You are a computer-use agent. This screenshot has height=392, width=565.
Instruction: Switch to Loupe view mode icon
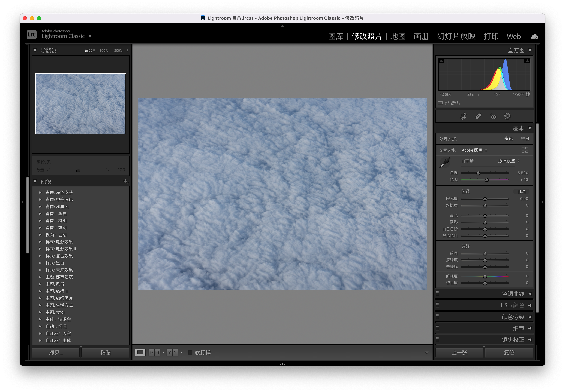tap(140, 353)
